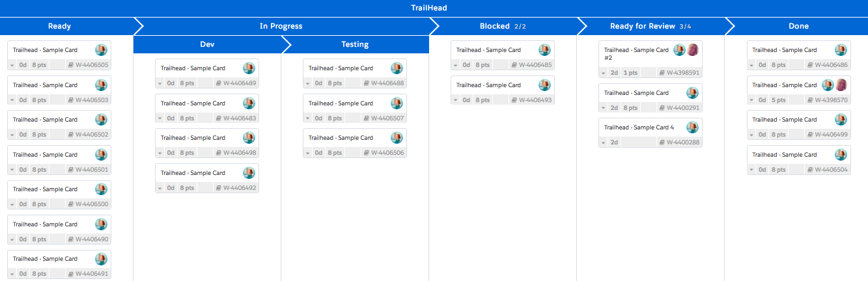This screenshot has height=281, width=868.
Task: Open assignee avatar on card W-4406503
Action: point(101,85)
